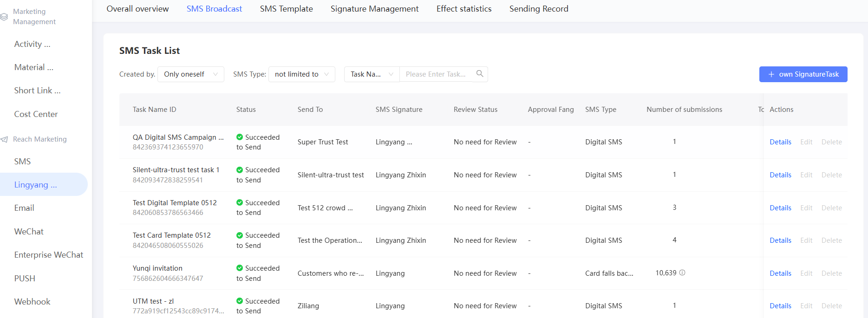Open the Effect statistics tab

pos(464,9)
